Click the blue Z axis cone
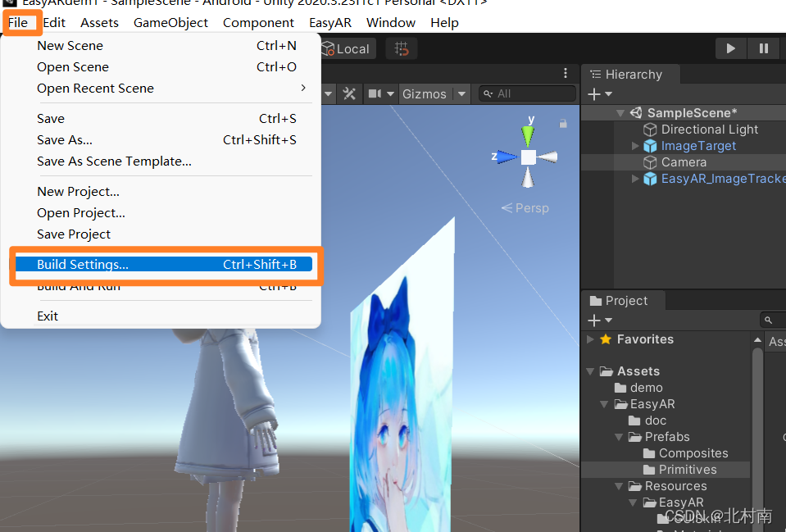 point(507,157)
